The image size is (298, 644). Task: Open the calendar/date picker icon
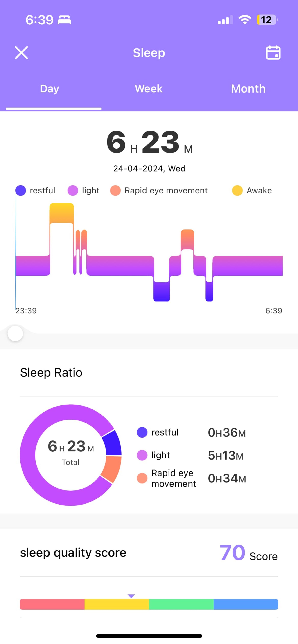pos(273,53)
